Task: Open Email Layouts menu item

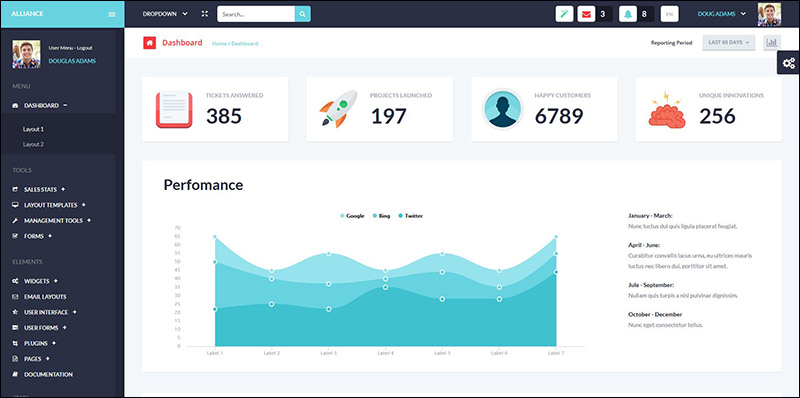Action: (45, 296)
